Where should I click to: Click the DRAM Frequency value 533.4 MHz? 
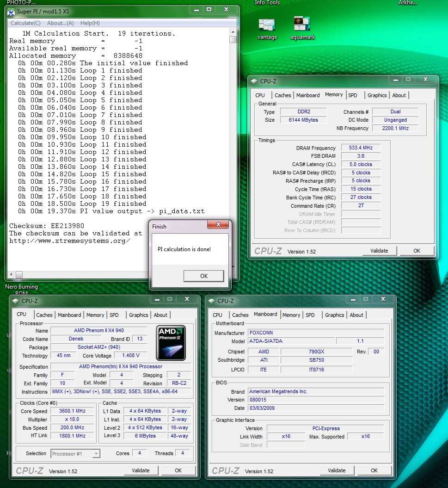(361, 148)
